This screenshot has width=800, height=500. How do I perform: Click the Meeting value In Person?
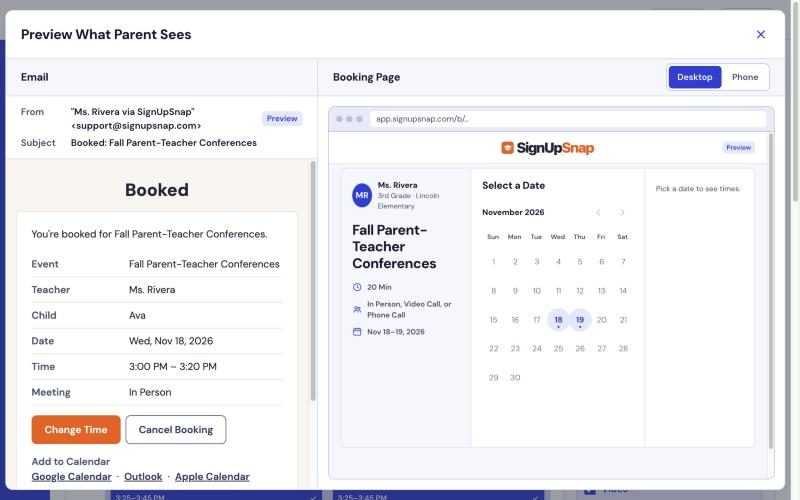pos(150,392)
